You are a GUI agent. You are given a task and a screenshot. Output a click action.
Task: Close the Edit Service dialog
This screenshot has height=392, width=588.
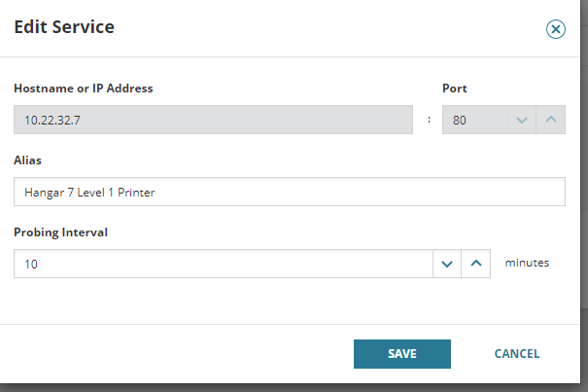point(556,29)
